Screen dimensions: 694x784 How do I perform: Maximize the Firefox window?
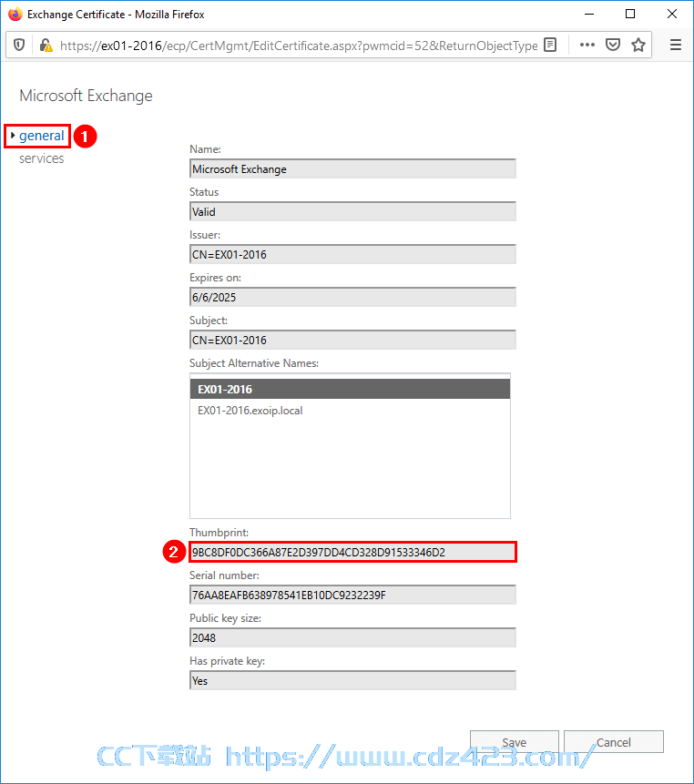(x=630, y=14)
